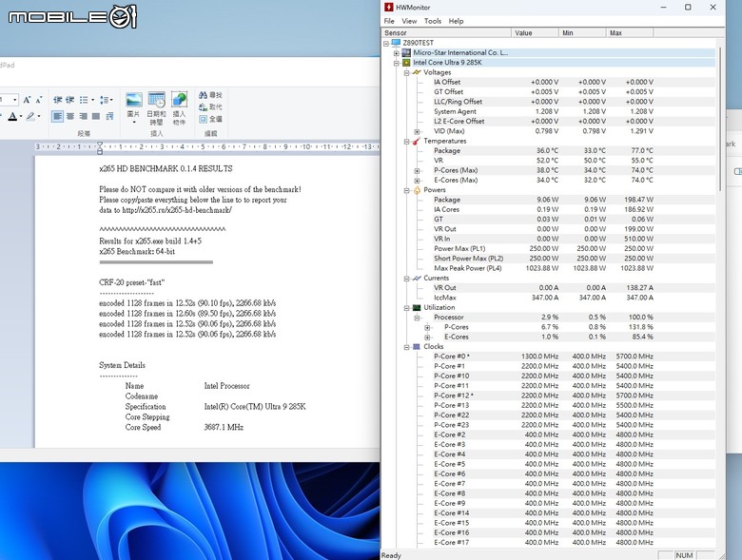Screen dimensions: 742x560
Task: Click the Min column header
Action: coord(582,32)
